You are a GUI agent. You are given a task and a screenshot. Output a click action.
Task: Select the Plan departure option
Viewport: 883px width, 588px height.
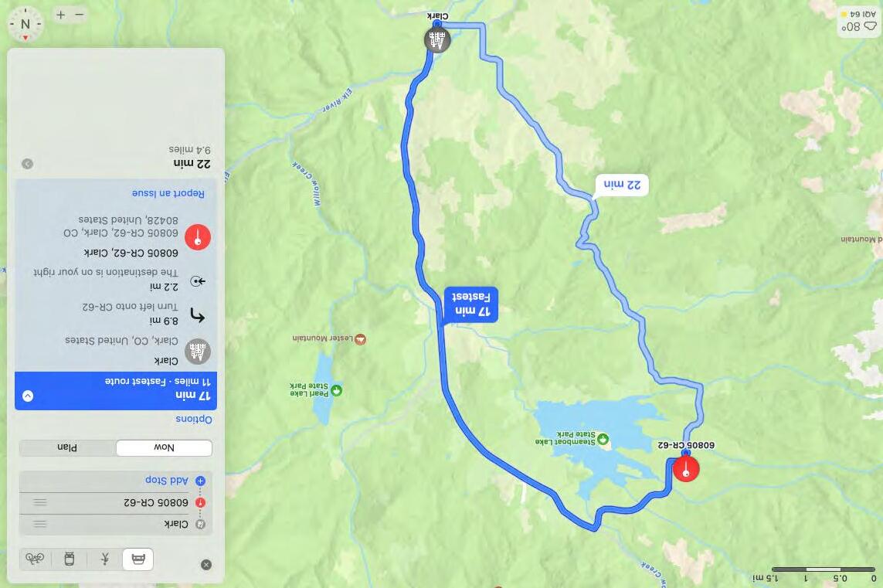[67, 447]
